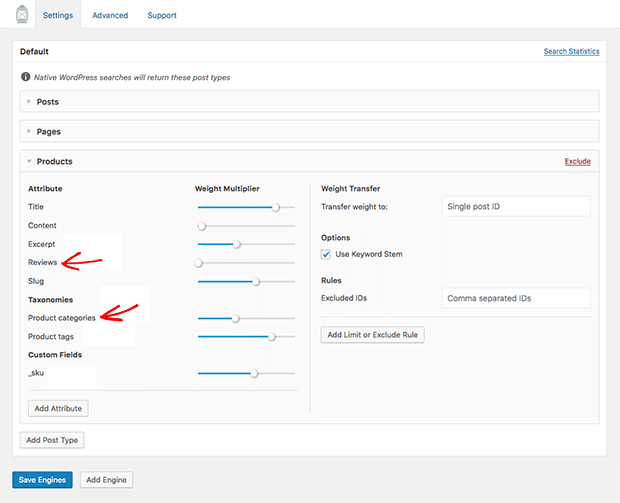
Task: Select the Settings tab
Action: (x=57, y=15)
